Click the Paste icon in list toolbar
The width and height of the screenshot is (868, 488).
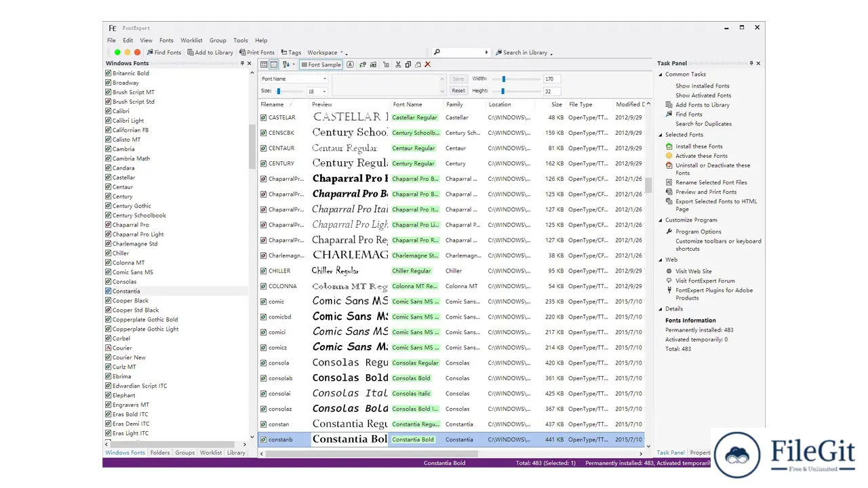point(418,64)
